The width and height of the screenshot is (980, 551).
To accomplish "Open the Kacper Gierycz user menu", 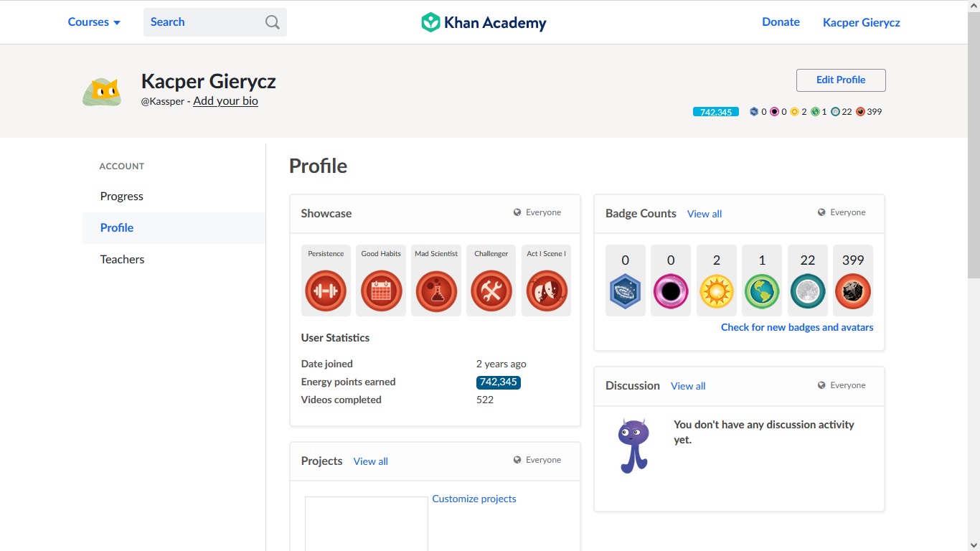I will pyautogui.click(x=861, y=22).
